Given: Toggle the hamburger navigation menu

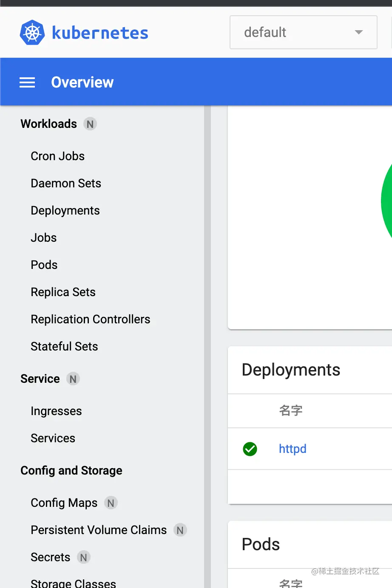Looking at the screenshot, I should tap(27, 82).
